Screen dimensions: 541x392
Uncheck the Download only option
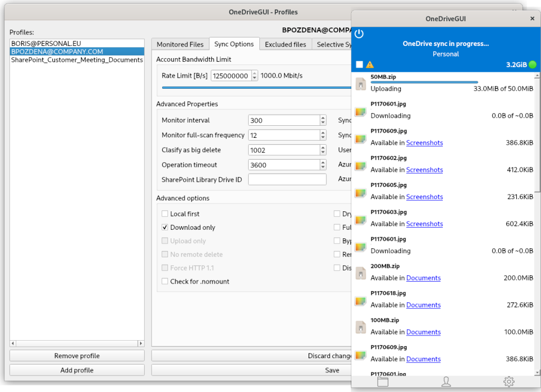pos(165,227)
